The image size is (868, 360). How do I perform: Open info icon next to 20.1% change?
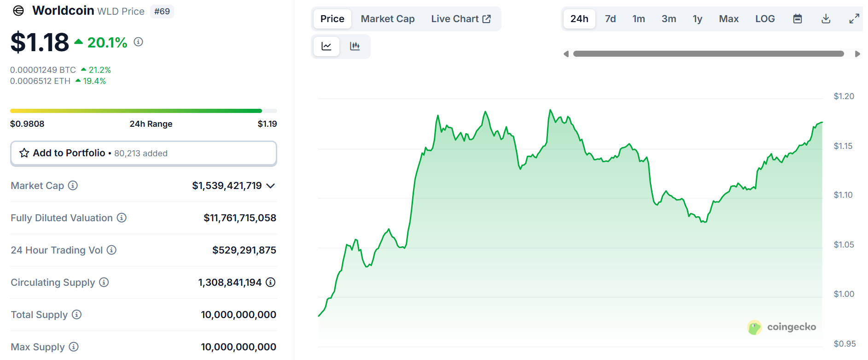[x=138, y=42]
